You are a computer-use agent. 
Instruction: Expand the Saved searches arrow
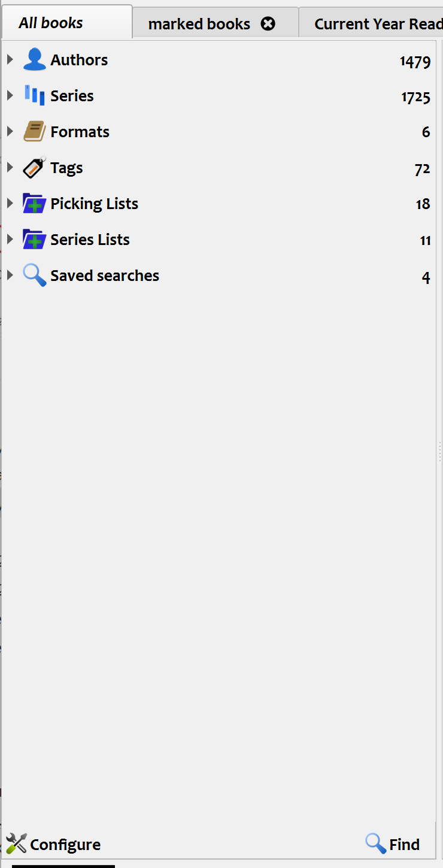click(10, 275)
